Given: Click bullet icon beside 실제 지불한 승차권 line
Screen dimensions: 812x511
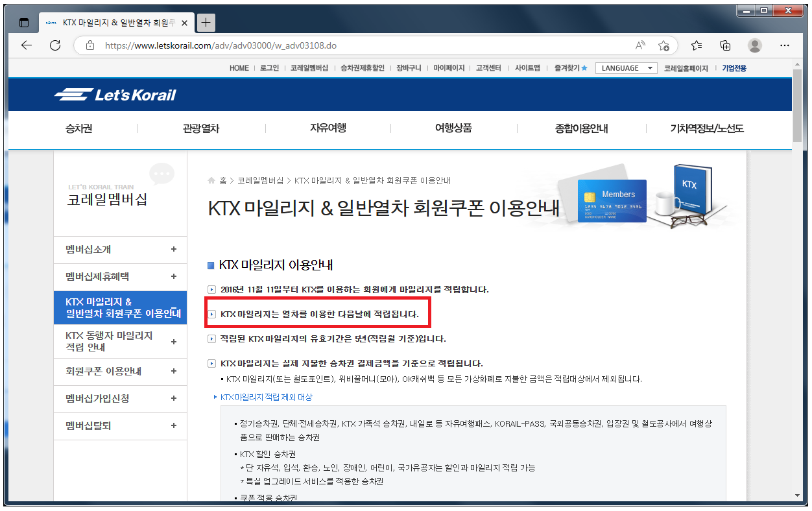Looking at the screenshot, I should tap(211, 363).
